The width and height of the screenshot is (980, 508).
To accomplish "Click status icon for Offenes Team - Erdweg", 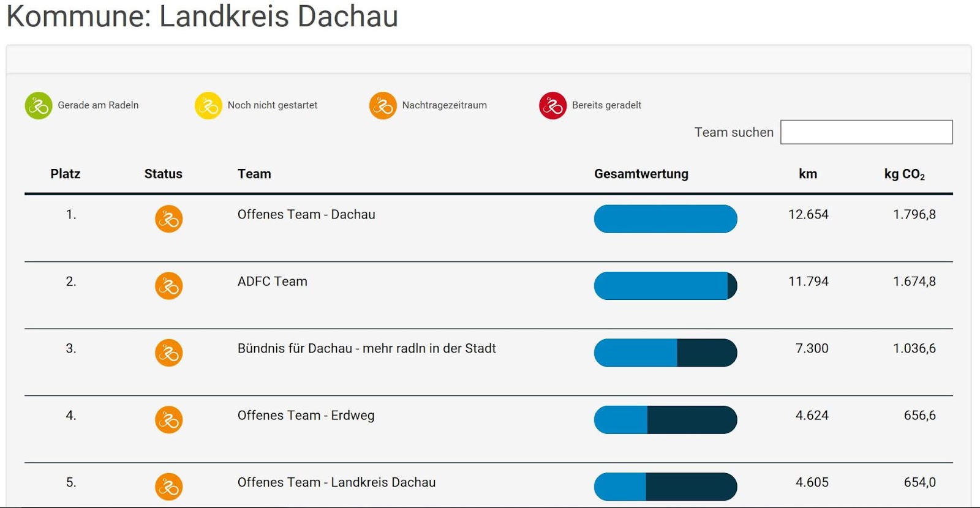I will pyautogui.click(x=168, y=420).
